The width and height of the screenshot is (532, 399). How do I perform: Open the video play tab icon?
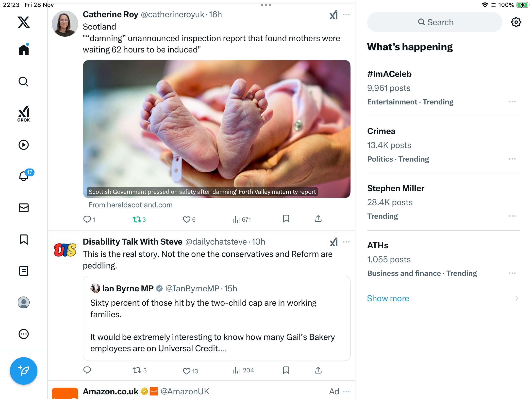pyautogui.click(x=24, y=145)
